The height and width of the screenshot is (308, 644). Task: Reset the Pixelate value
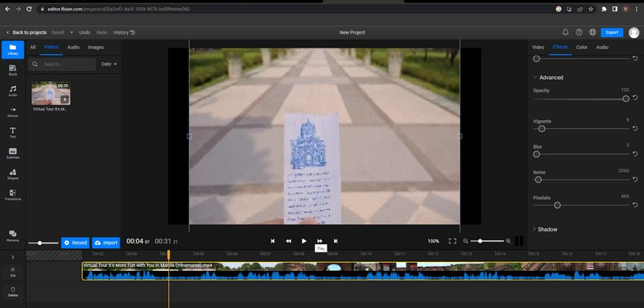(635, 205)
